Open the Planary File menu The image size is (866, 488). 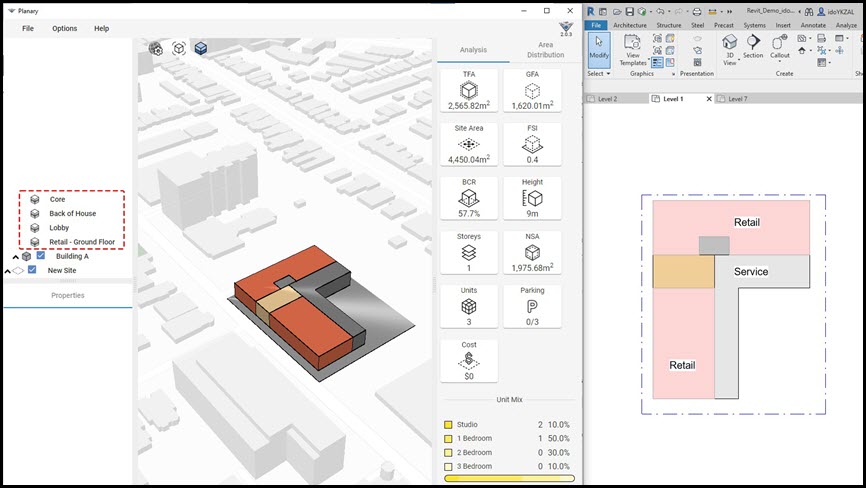point(28,28)
